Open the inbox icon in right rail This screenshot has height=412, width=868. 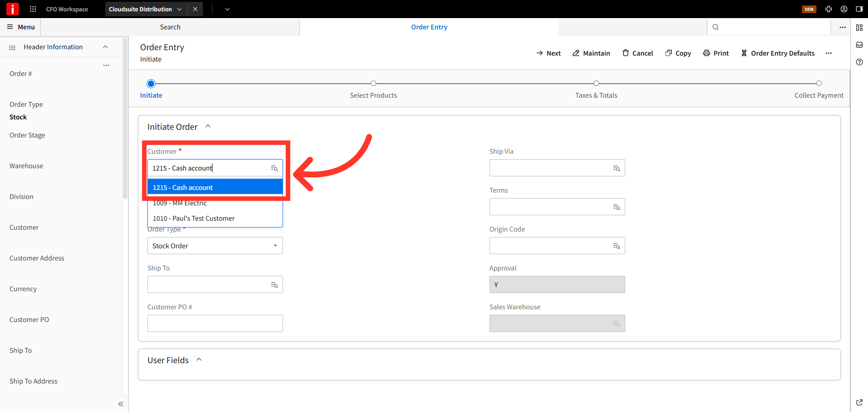(859, 45)
